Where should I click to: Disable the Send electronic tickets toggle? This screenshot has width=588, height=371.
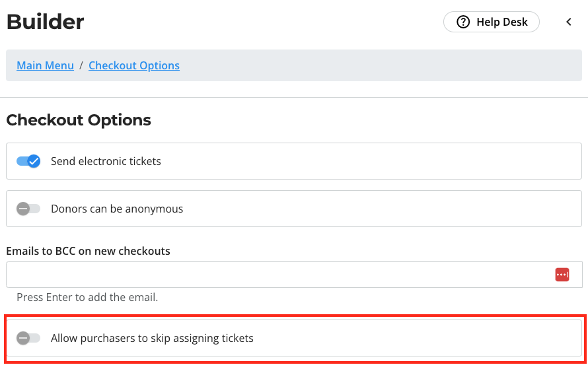click(x=28, y=161)
